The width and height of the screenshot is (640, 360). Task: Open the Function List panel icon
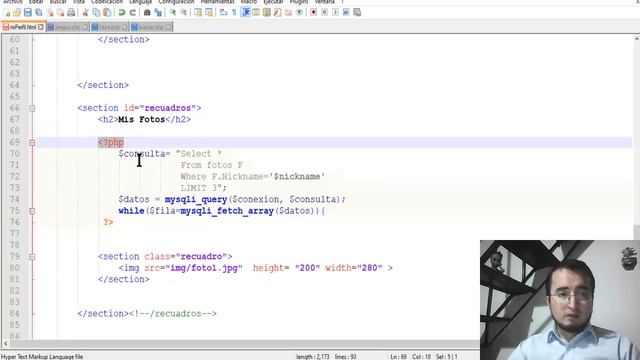(278, 12)
